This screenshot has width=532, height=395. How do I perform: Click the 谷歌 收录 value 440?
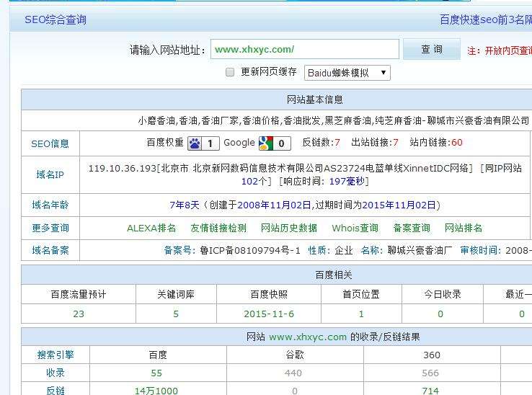click(x=293, y=373)
